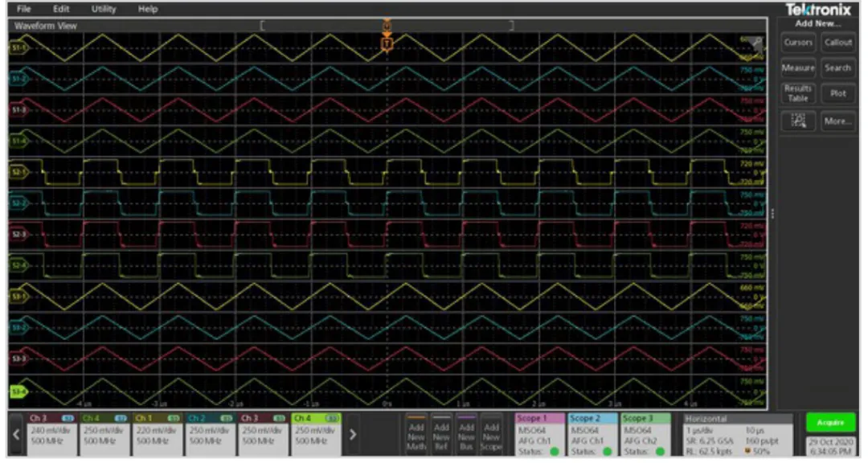Screen dimensions: 868x463
Task: Click the orange trigger position T marker
Action: (387, 42)
